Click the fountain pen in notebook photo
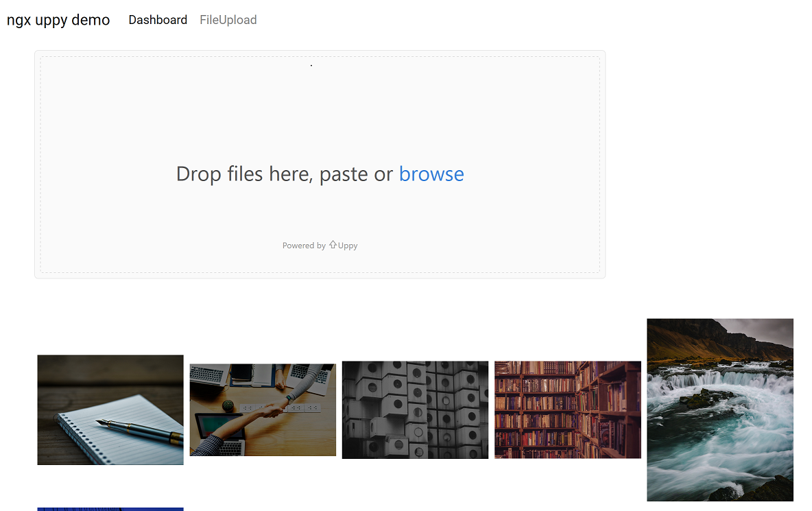The width and height of the screenshot is (812, 511). [137, 429]
